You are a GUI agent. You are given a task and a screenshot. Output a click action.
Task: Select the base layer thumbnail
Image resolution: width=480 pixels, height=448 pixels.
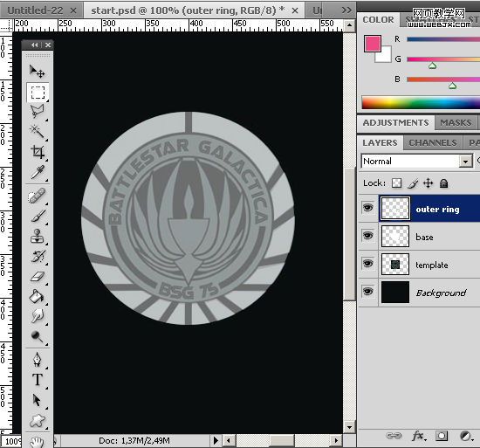(394, 236)
